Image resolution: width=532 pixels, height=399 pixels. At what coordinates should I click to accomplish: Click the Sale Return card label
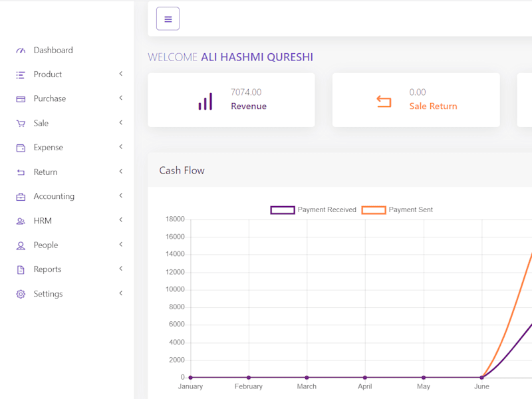click(x=433, y=106)
